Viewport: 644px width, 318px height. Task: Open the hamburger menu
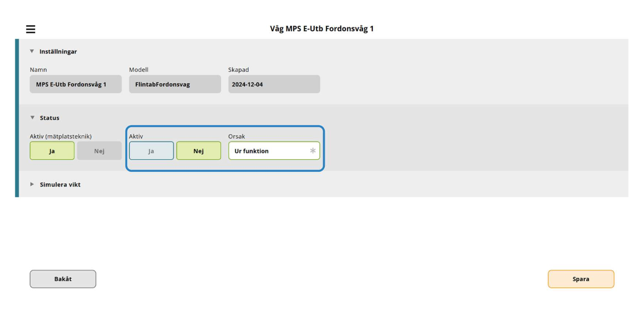pyautogui.click(x=31, y=29)
